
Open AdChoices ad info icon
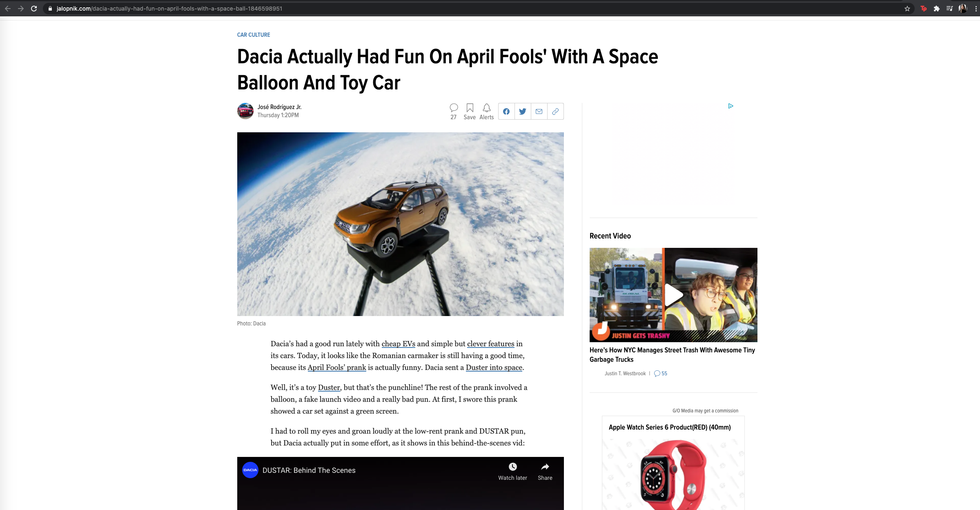click(x=731, y=106)
